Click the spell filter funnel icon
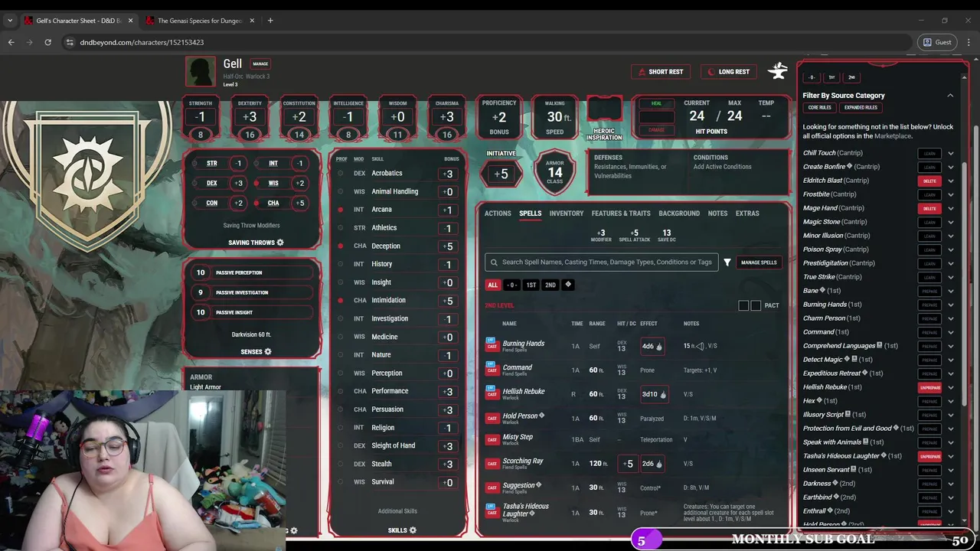 click(x=727, y=262)
